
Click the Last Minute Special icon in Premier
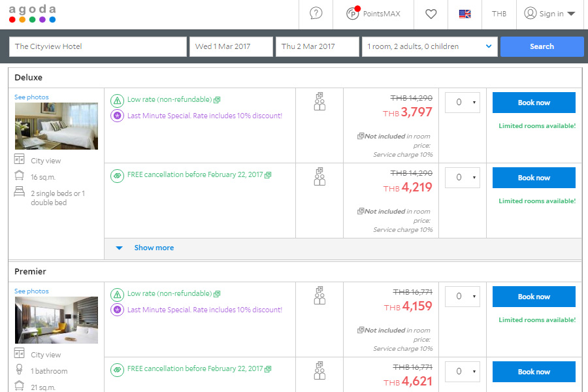click(117, 310)
